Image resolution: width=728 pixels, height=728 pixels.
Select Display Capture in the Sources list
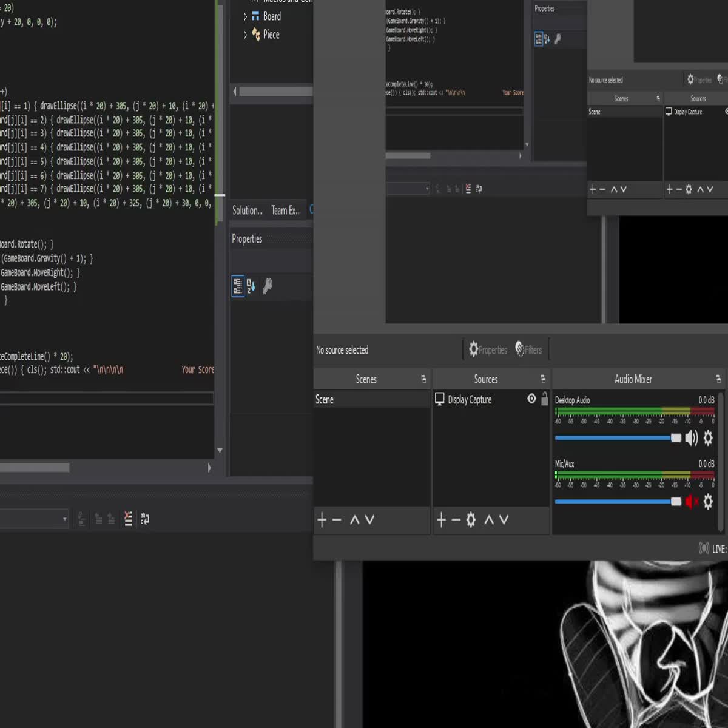click(470, 399)
